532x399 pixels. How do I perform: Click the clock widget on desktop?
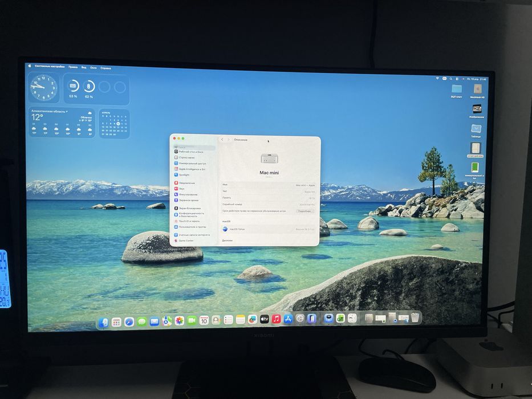[x=43, y=87]
